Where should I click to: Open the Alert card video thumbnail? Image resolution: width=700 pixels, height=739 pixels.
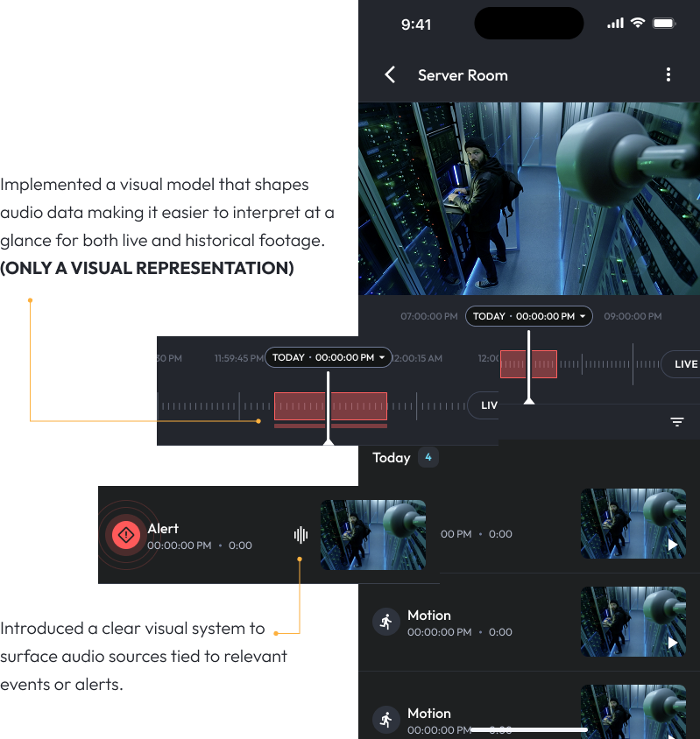click(373, 535)
